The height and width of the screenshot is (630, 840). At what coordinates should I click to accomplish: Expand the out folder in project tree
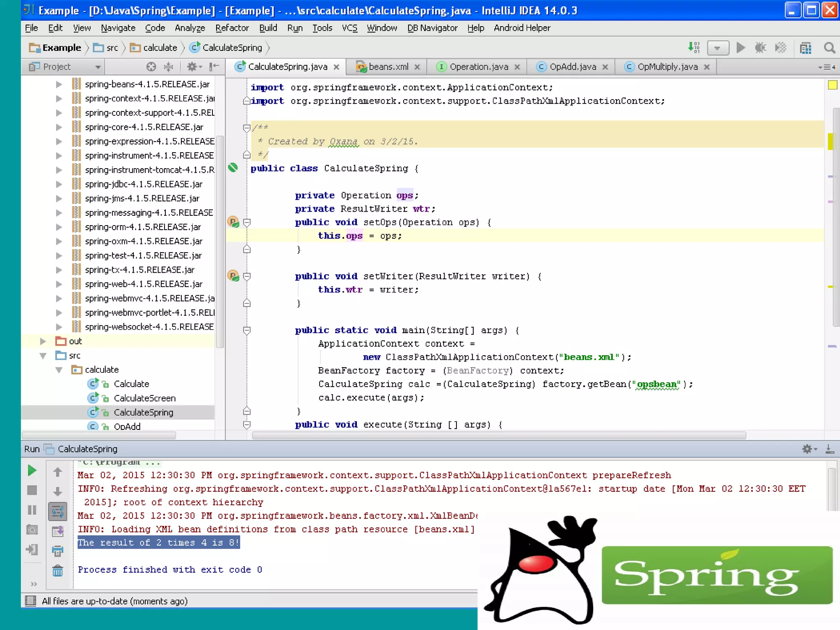(43, 341)
